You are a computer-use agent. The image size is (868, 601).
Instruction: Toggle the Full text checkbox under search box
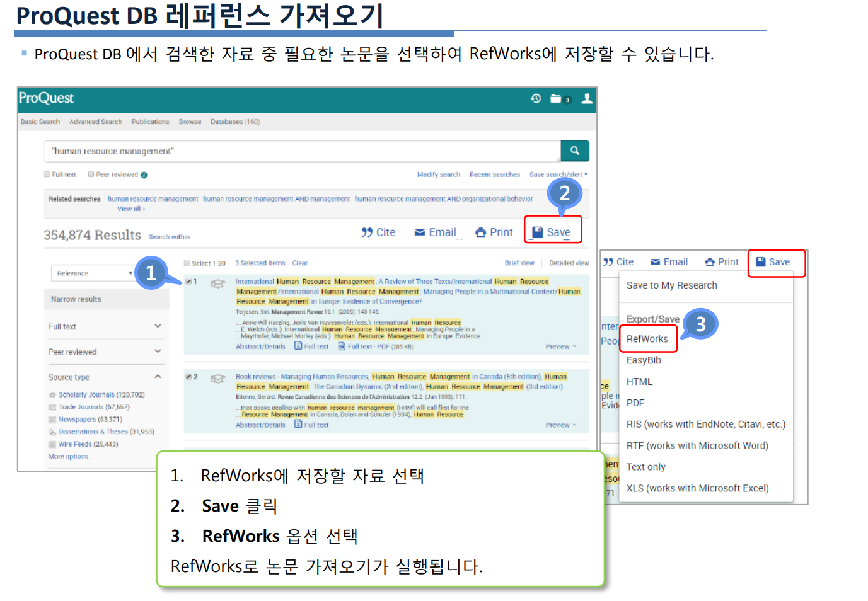coord(47,175)
